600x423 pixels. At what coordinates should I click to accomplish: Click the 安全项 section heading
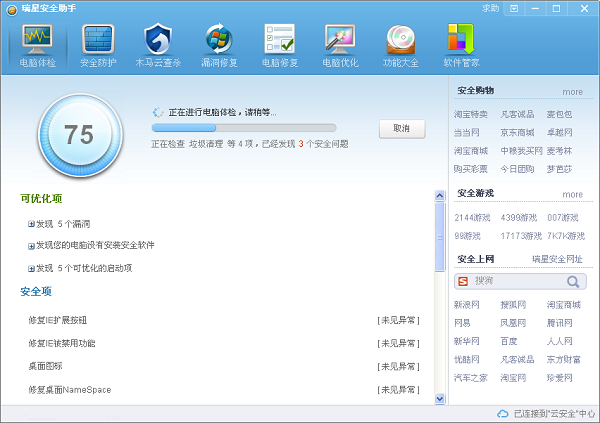pos(36,292)
